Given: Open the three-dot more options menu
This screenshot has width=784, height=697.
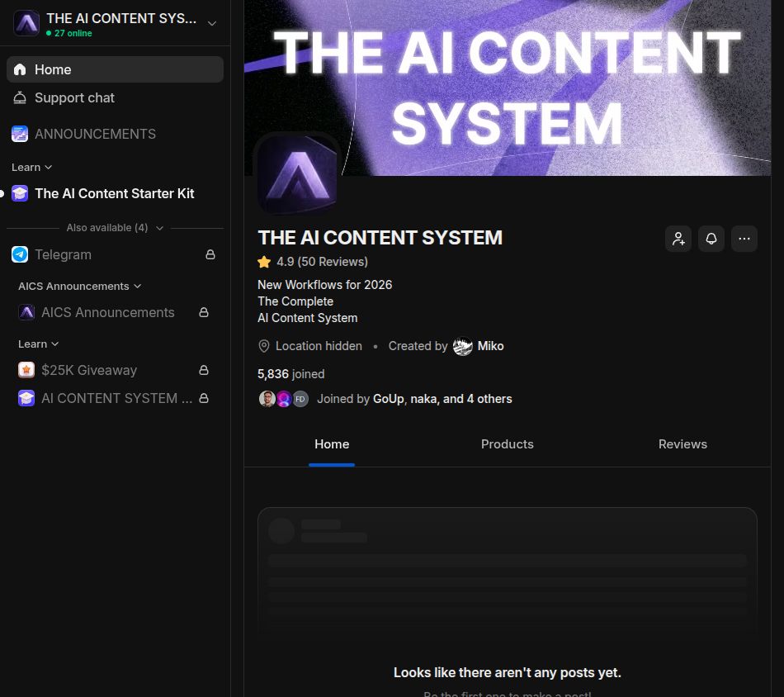Looking at the screenshot, I should pyautogui.click(x=744, y=239).
